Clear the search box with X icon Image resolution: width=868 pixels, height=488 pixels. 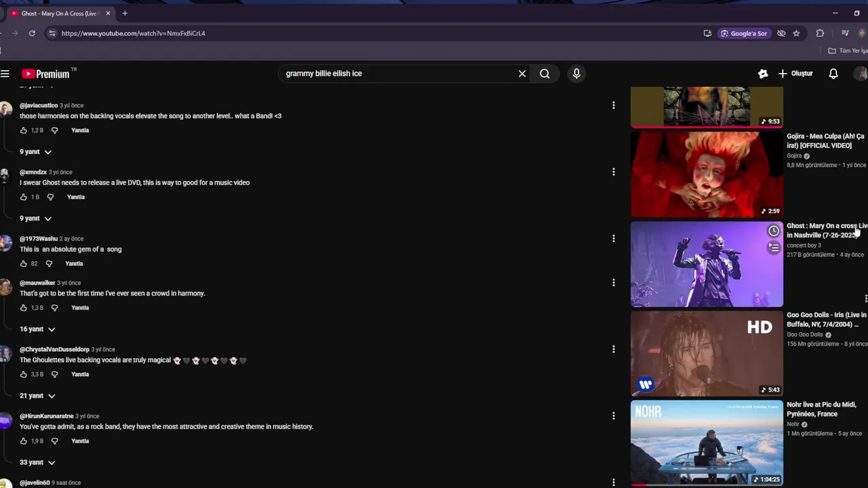pyautogui.click(x=522, y=74)
